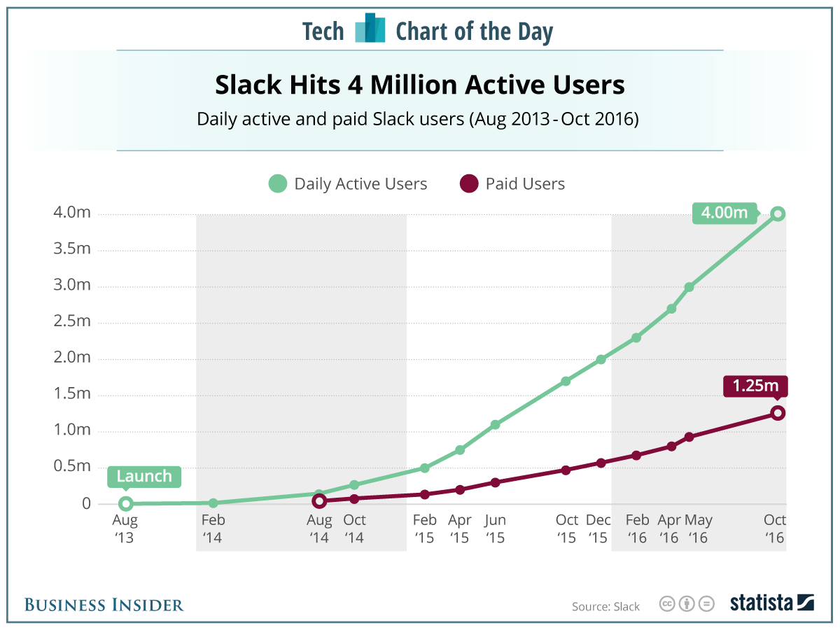
Task: Click the Jun '15 Daily Active Users point
Action: tap(495, 425)
